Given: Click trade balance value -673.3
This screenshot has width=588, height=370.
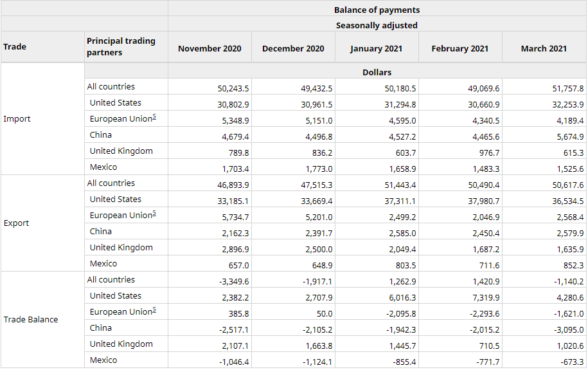Looking at the screenshot, I should (x=572, y=362).
